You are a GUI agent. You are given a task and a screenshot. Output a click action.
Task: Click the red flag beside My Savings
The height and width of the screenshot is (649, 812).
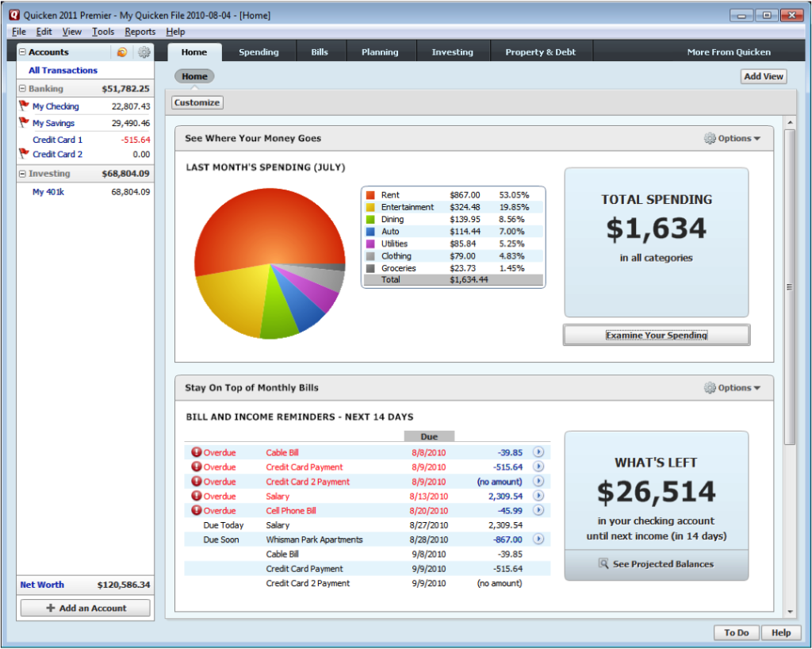point(24,122)
